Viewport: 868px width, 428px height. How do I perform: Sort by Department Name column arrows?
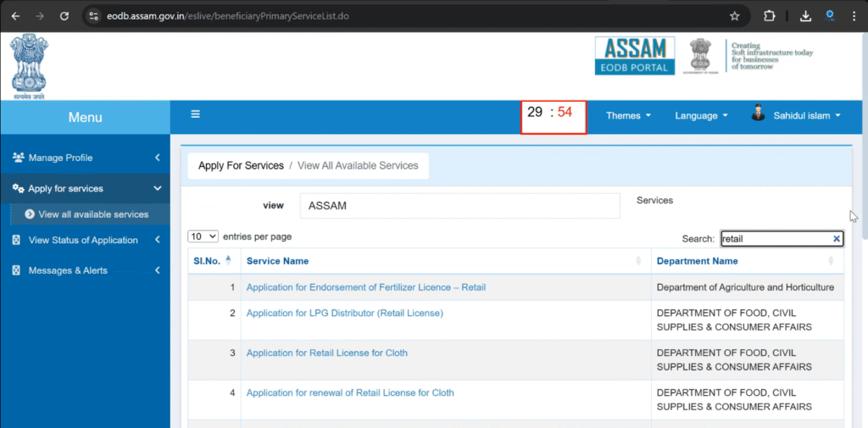pos(831,261)
